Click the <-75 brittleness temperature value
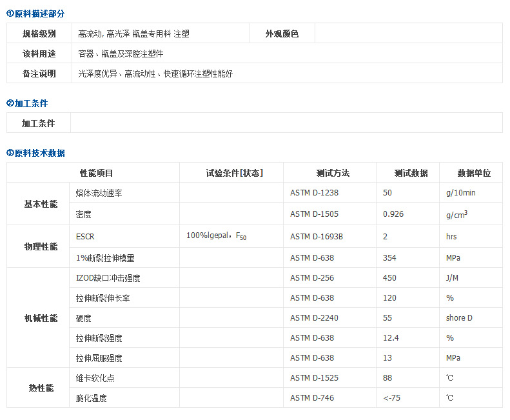Viewport: 510px width, 420px height. tap(391, 398)
